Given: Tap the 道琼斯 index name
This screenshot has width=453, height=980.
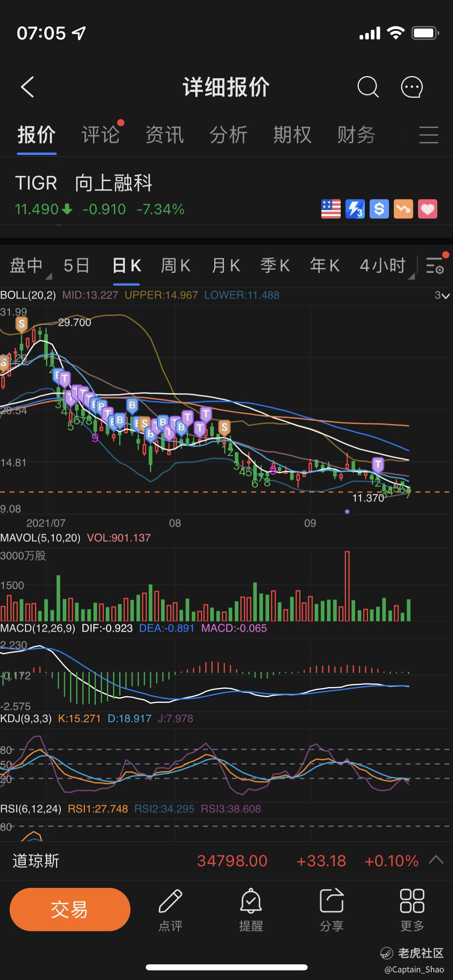Looking at the screenshot, I should click(x=36, y=861).
